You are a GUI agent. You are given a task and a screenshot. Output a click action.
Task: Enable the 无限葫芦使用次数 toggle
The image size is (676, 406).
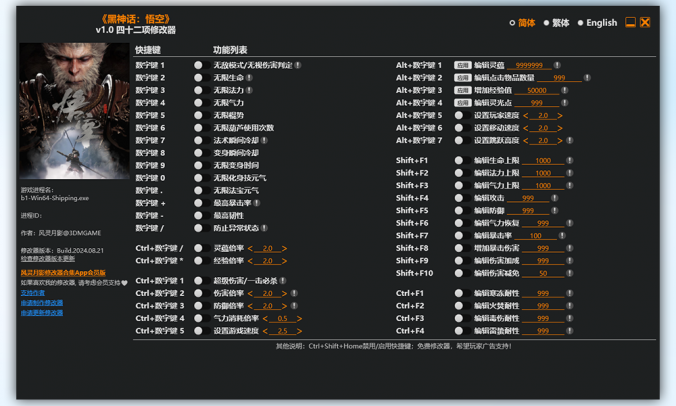coord(198,128)
